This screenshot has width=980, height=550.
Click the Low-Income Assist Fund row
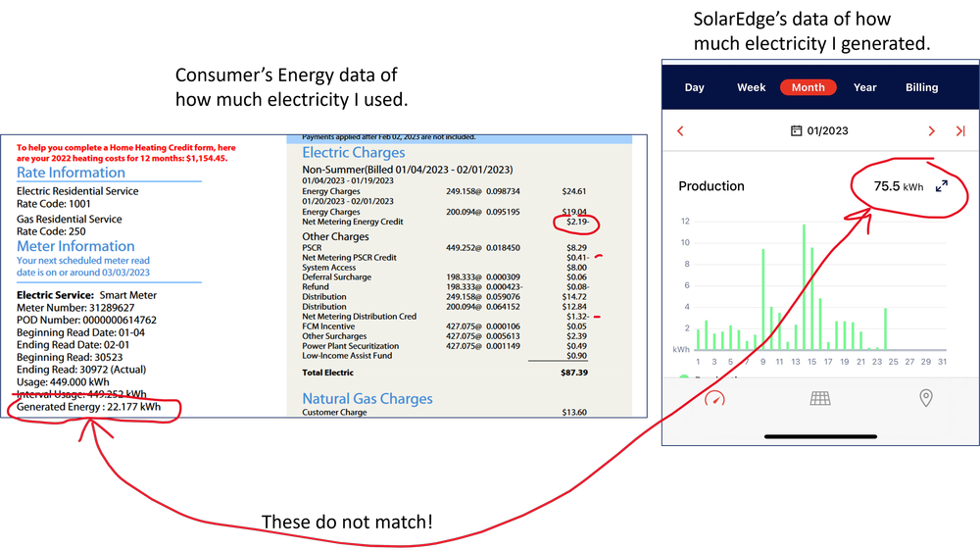pyautogui.click(x=444, y=356)
